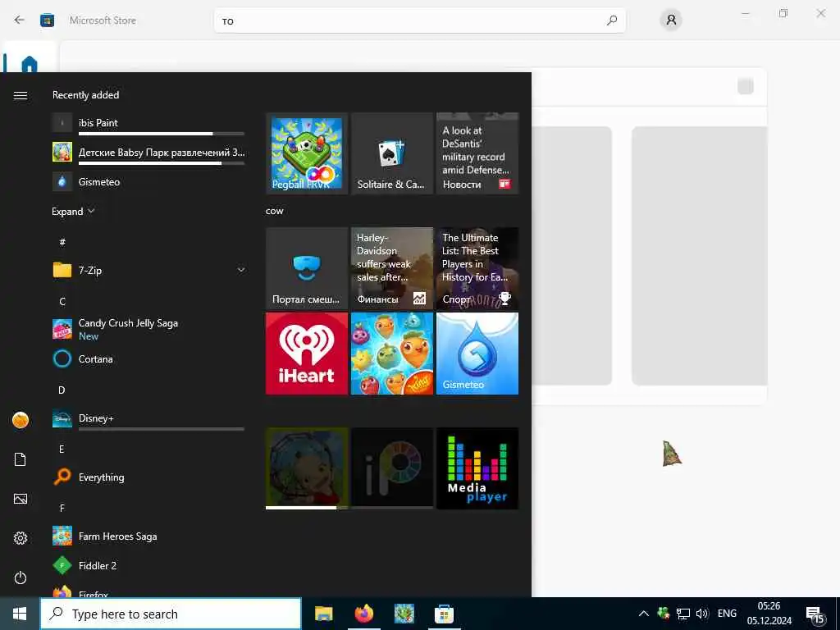Launch Fiddler 2 from app list
Screen dimensions: 840x630
coord(148,566)
